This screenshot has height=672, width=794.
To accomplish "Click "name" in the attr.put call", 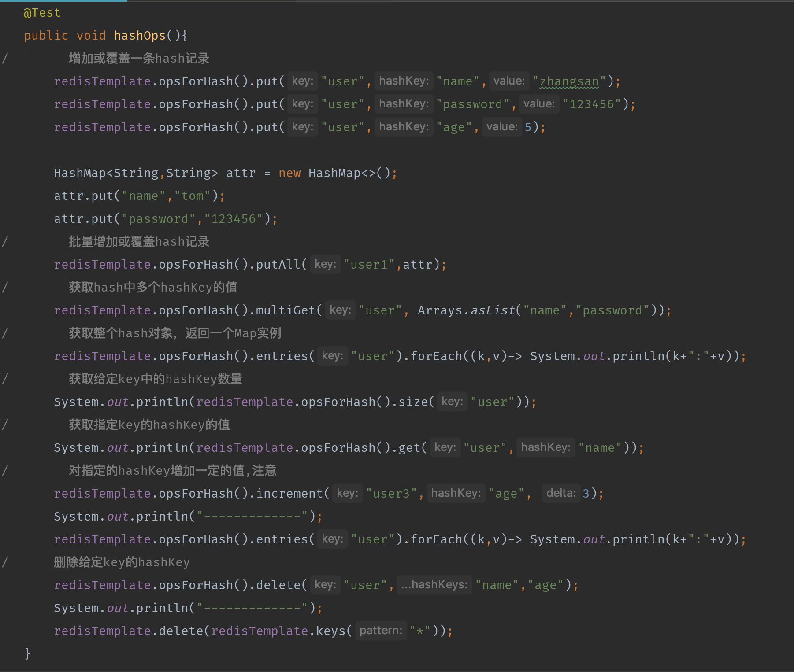I will point(143,196).
